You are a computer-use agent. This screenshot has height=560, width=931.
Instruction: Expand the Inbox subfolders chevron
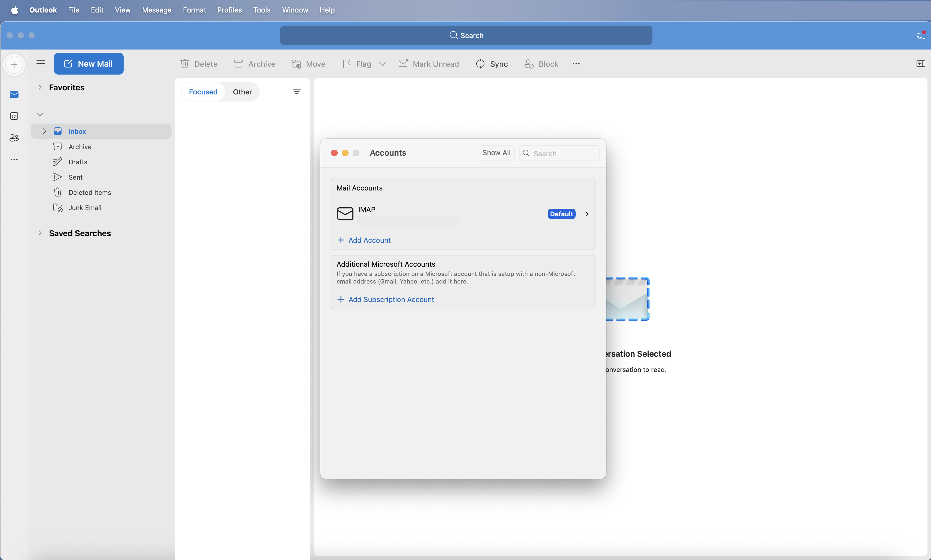coord(45,131)
